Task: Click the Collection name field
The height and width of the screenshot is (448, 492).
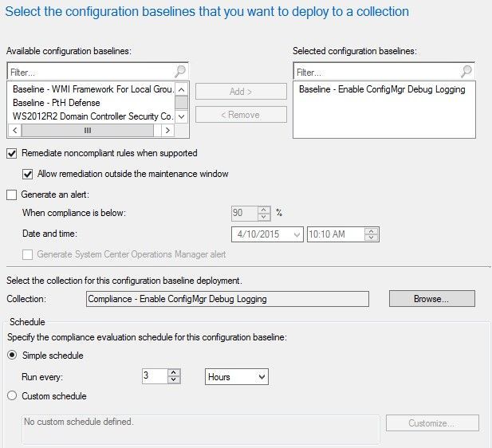Action: pyautogui.click(x=227, y=299)
